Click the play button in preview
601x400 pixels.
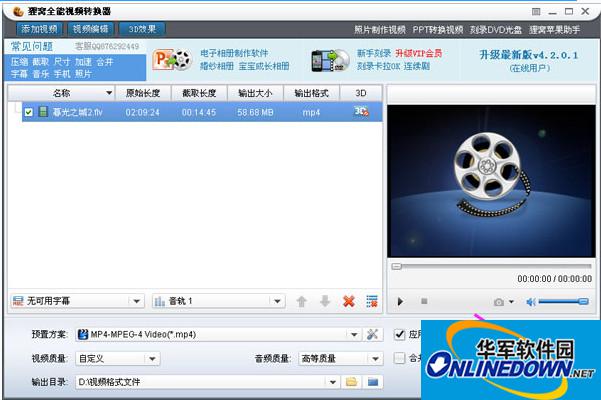[x=400, y=302]
